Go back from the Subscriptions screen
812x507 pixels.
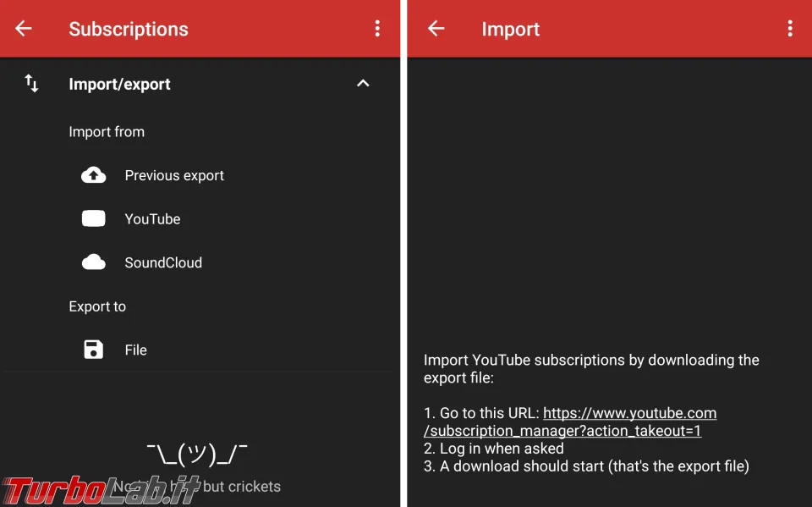click(x=24, y=29)
